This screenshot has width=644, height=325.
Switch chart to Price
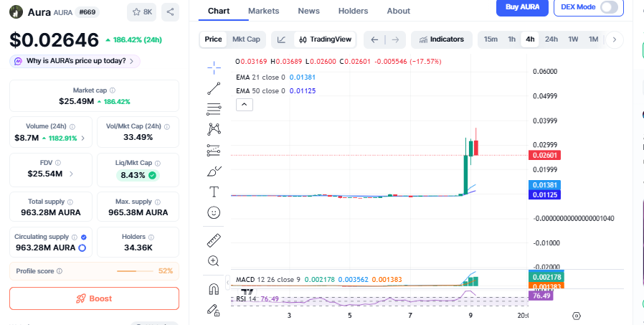(213, 39)
